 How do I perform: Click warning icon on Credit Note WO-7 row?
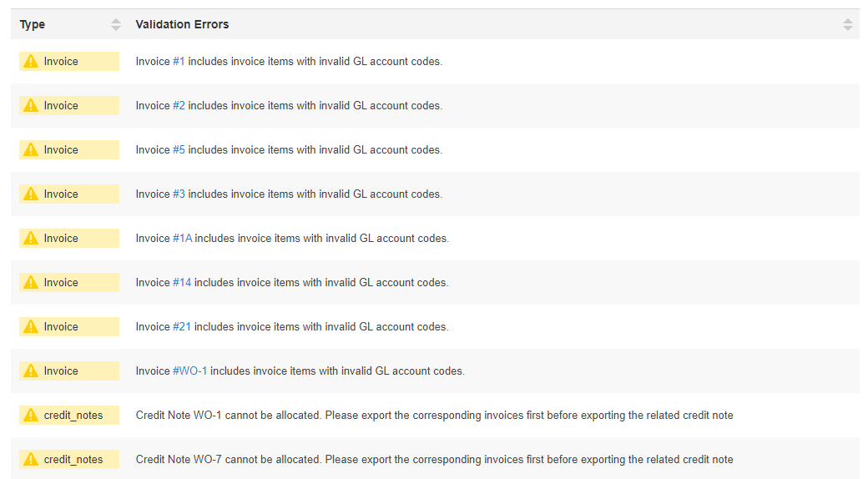pos(31,459)
